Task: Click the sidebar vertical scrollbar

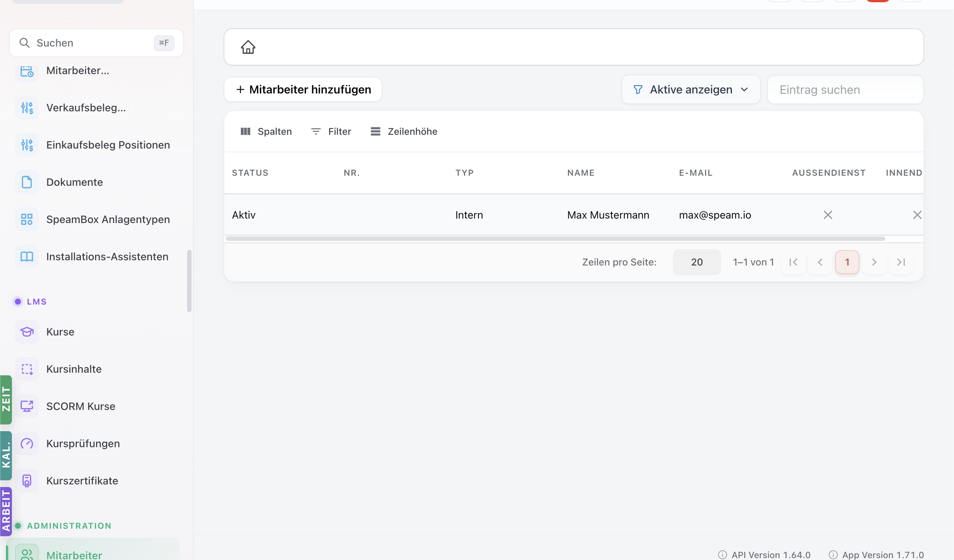Action: pos(189,281)
